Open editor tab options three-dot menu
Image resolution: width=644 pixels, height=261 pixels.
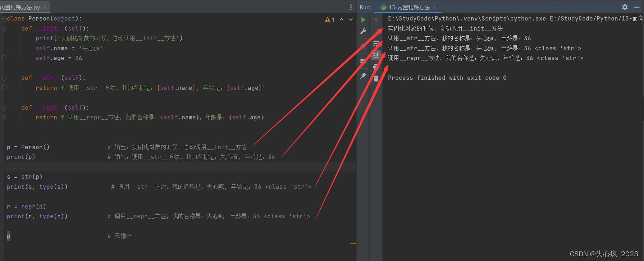351,7
